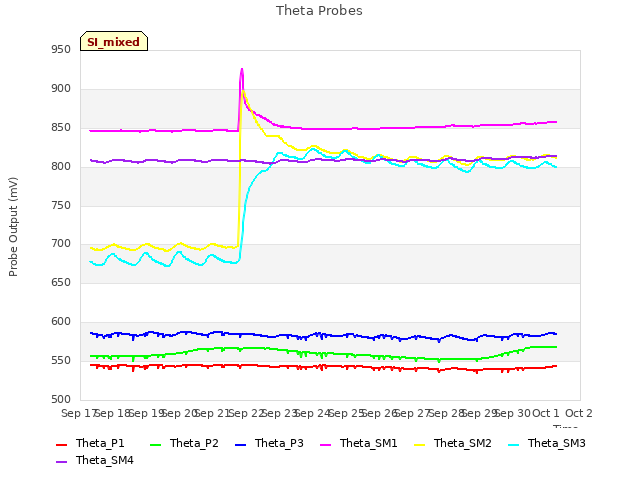The height and width of the screenshot is (480, 640).
Task: Select the Theta_SM4 legend entry
Action: pos(95,460)
